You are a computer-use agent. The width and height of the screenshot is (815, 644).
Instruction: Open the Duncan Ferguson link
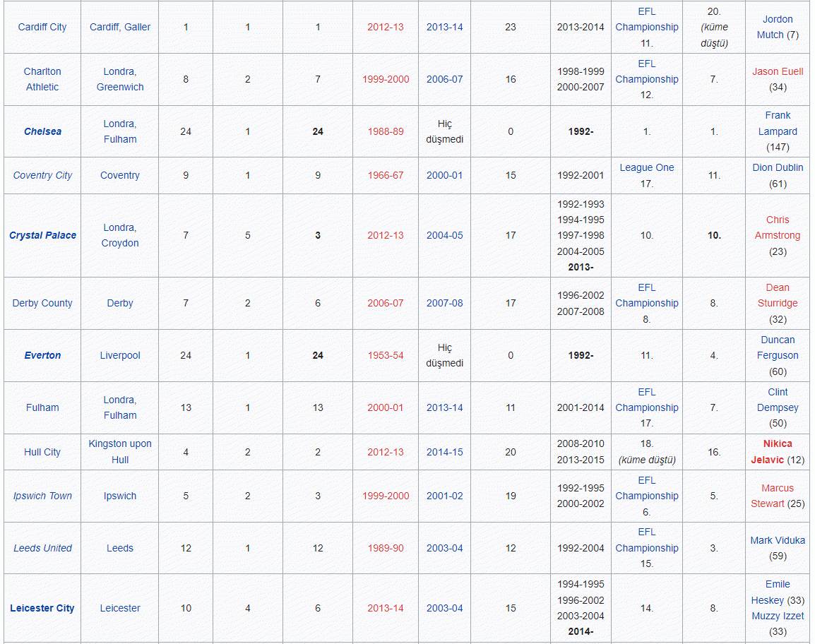778,347
